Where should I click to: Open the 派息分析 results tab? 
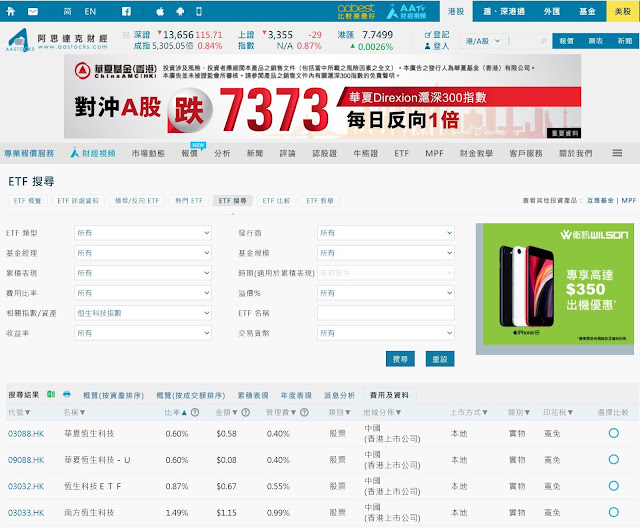pyautogui.click(x=339, y=395)
